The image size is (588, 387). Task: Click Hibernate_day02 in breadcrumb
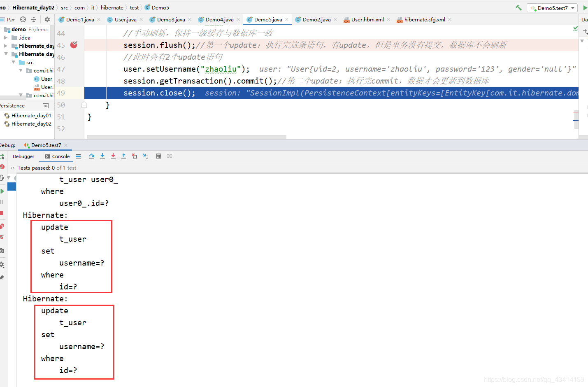click(33, 7)
